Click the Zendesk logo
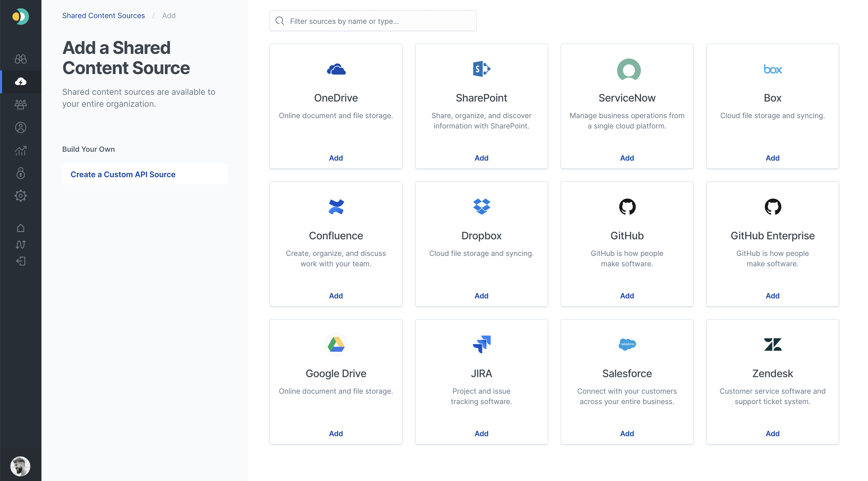This screenshot has height=481, width=868. tap(772, 344)
